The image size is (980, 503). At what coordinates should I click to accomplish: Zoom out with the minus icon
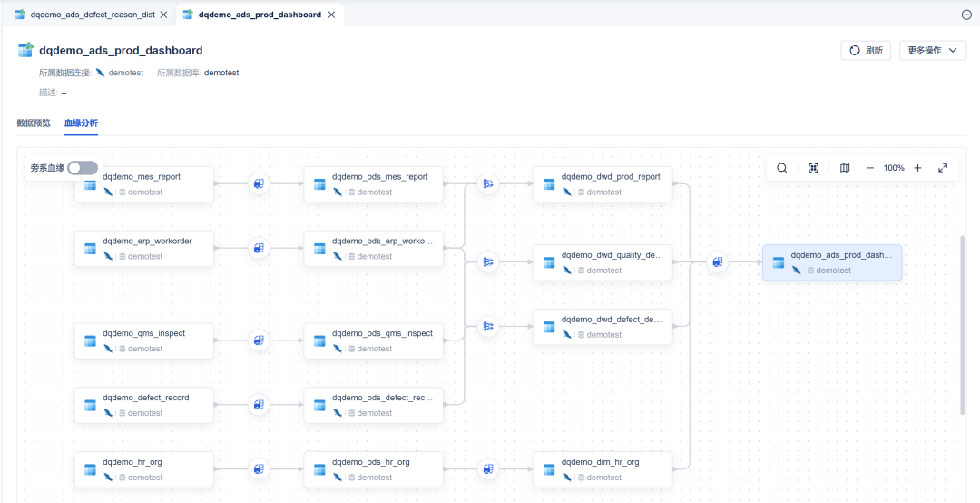click(x=869, y=168)
